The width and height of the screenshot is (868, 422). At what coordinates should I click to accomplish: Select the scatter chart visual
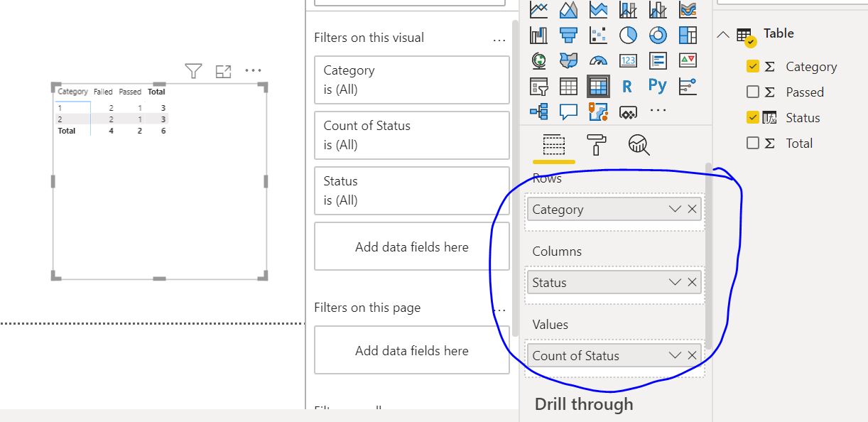pyautogui.click(x=598, y=35)
